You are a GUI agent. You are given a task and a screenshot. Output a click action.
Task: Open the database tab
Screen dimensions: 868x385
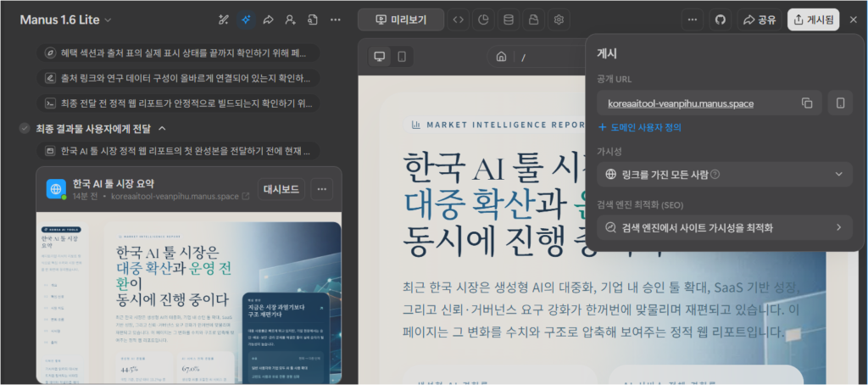click(509, 20)
